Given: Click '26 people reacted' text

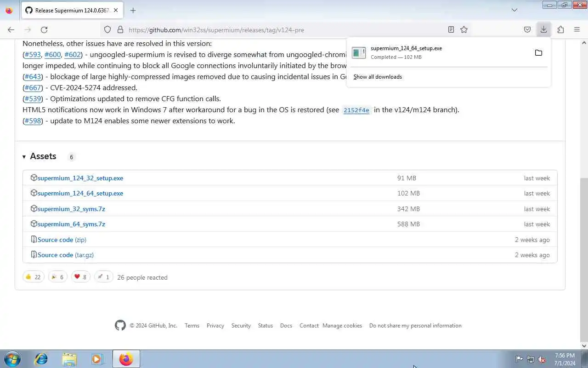Looking at the screenshot, I should [x=142, y=277].
